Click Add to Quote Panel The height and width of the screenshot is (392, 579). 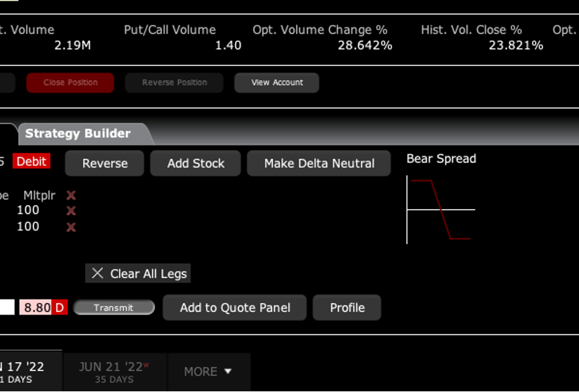tap(235, 308)
